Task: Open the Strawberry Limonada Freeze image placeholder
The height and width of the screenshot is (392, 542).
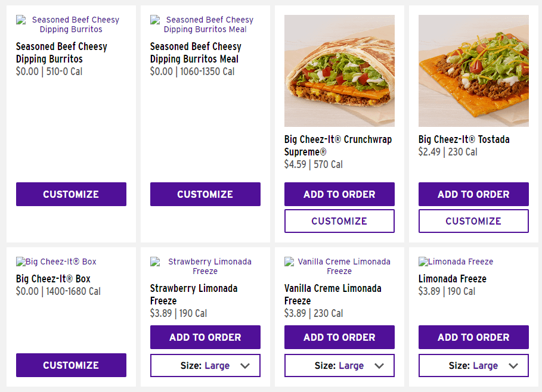Action: point(205,266)
